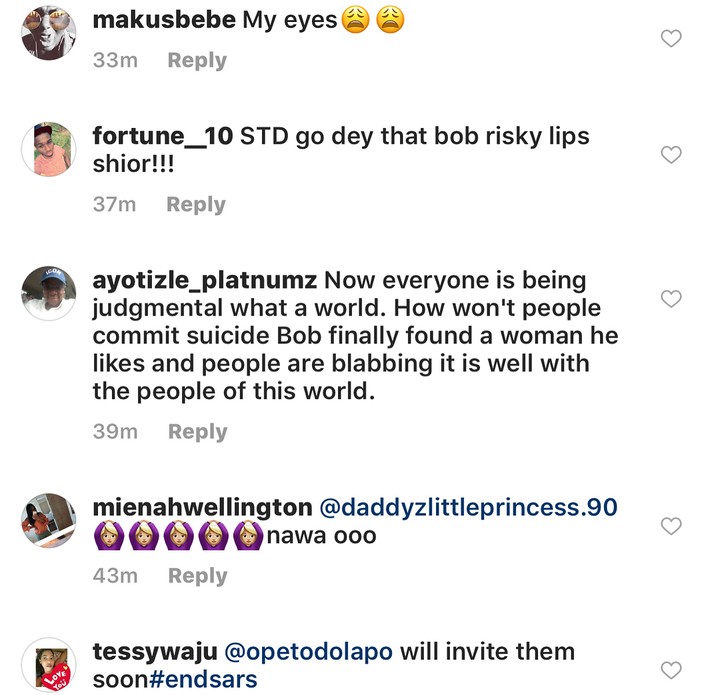Viewport: 720px width, 695px height.
Task: Reply to makusbebe's comment
Action: pos(197,61)
